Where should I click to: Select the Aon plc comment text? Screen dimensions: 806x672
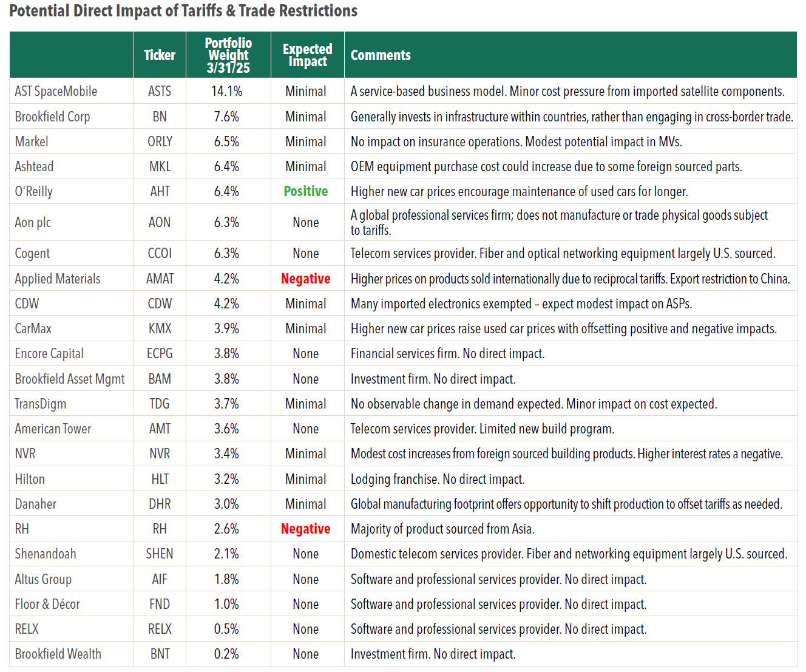[x=559, y=222]
